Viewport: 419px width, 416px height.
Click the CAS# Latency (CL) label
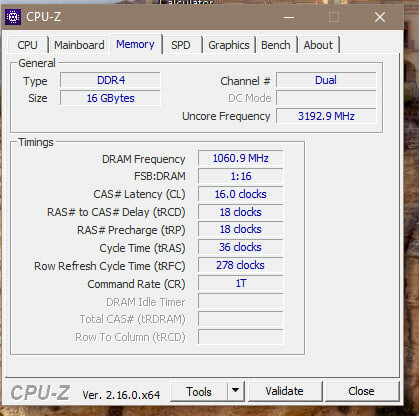point(139,194)
